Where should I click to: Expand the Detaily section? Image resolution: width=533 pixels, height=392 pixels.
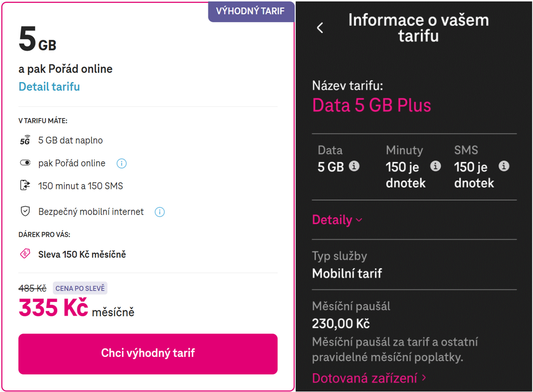(x=337, y=220)
